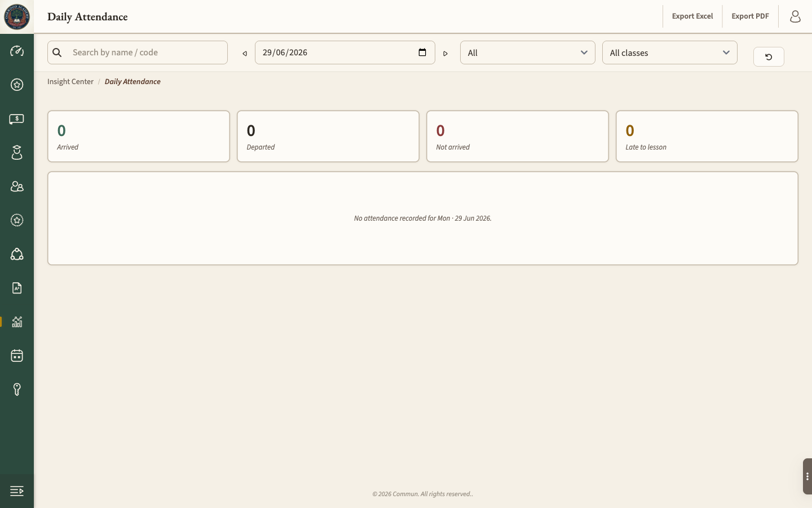Go to Insight Center breadcrumb
The image size is (812, 508).
point(70,82)
